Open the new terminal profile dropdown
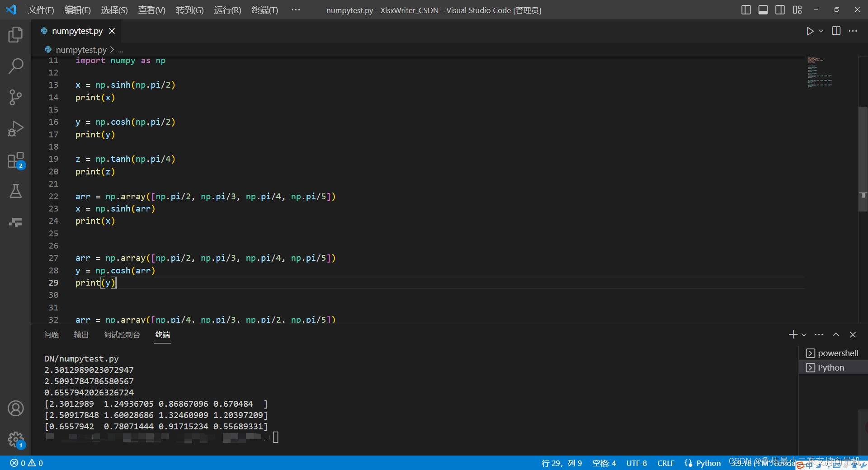This screenshot has height=470, width=868. point(804,335)
